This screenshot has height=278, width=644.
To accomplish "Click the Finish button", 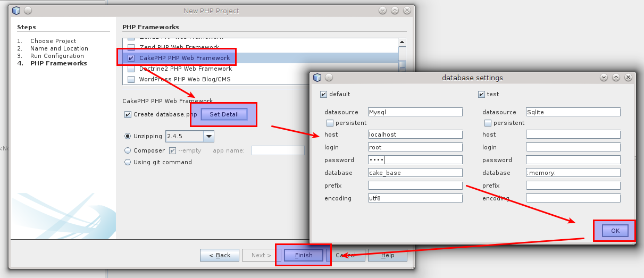I will [304, 255].
